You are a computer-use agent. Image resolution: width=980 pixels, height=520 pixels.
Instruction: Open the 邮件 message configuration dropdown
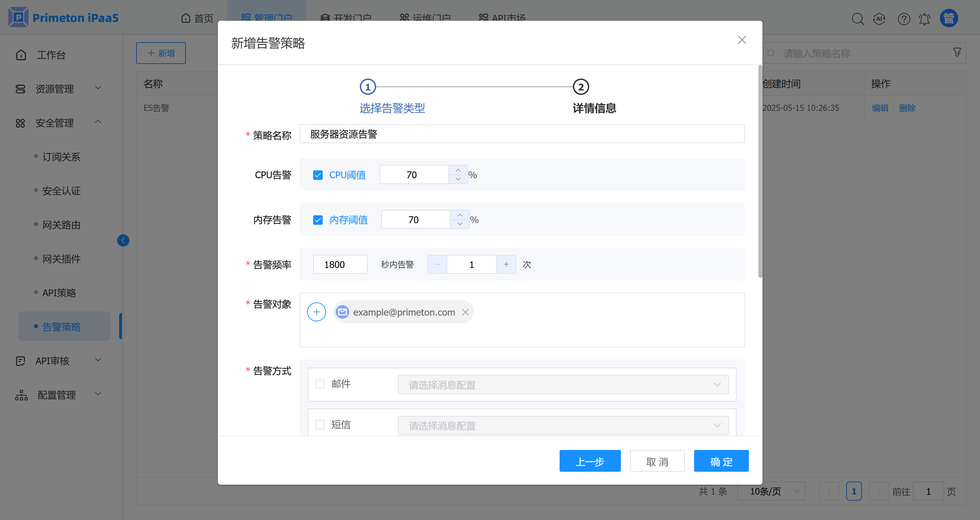563,385
